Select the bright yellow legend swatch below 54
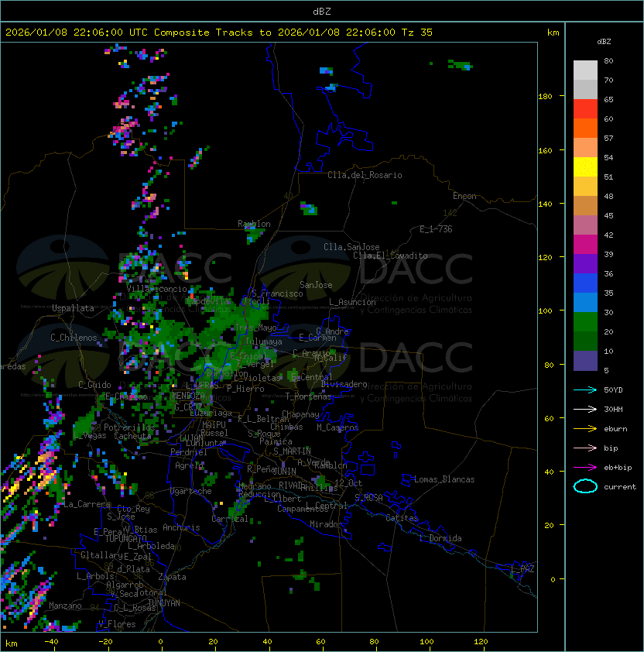This screenshot has height=652, width=644. tap(585, 166)
